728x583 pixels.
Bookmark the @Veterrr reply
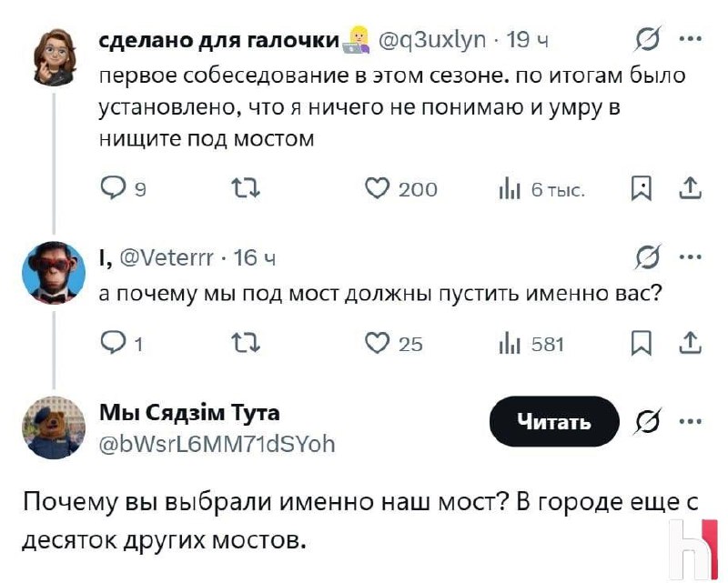pos(642,344)
